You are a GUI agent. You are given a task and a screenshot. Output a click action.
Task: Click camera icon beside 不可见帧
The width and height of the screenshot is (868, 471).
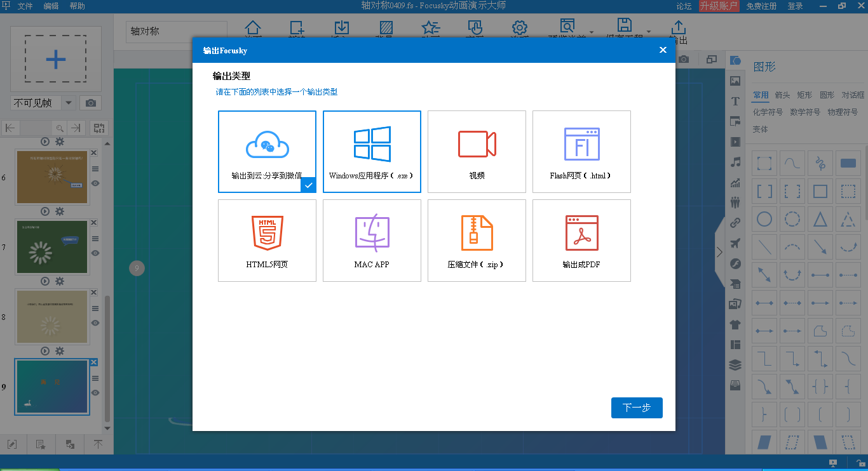91,103
